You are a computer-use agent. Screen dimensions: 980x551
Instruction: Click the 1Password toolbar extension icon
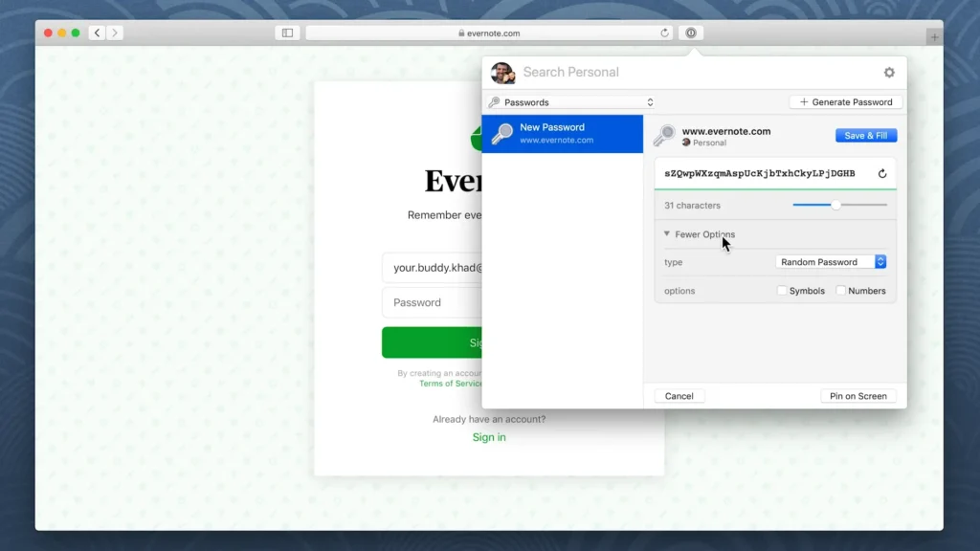click(691, 33)
